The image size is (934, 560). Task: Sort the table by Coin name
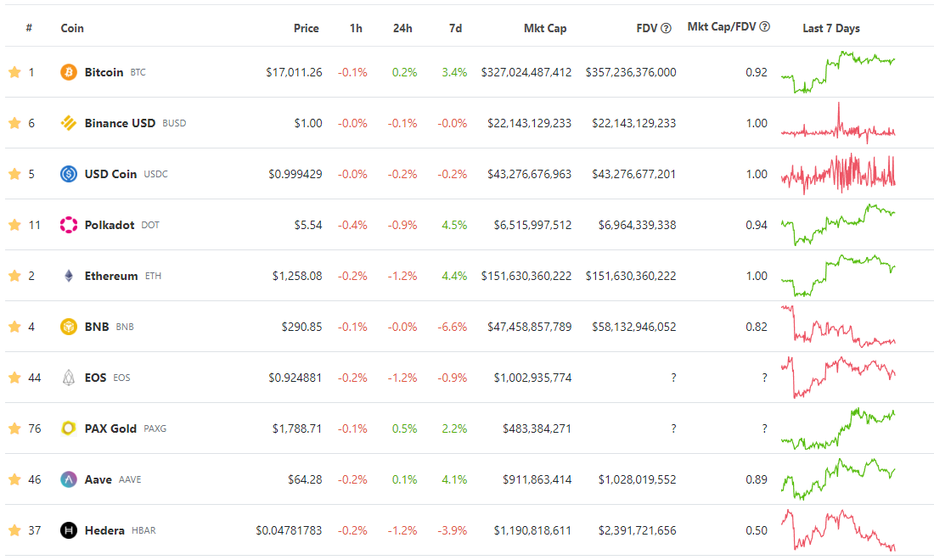(x=72, y=28)
